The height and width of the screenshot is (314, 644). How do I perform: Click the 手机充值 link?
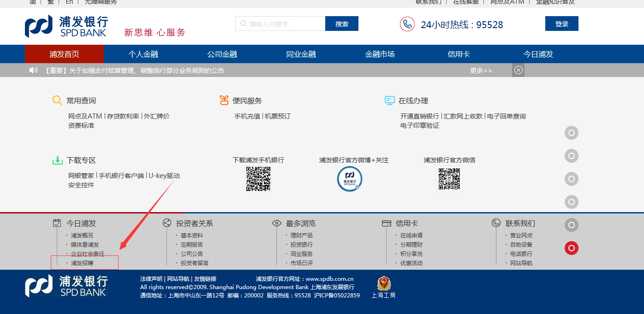(x=247, y=116)
